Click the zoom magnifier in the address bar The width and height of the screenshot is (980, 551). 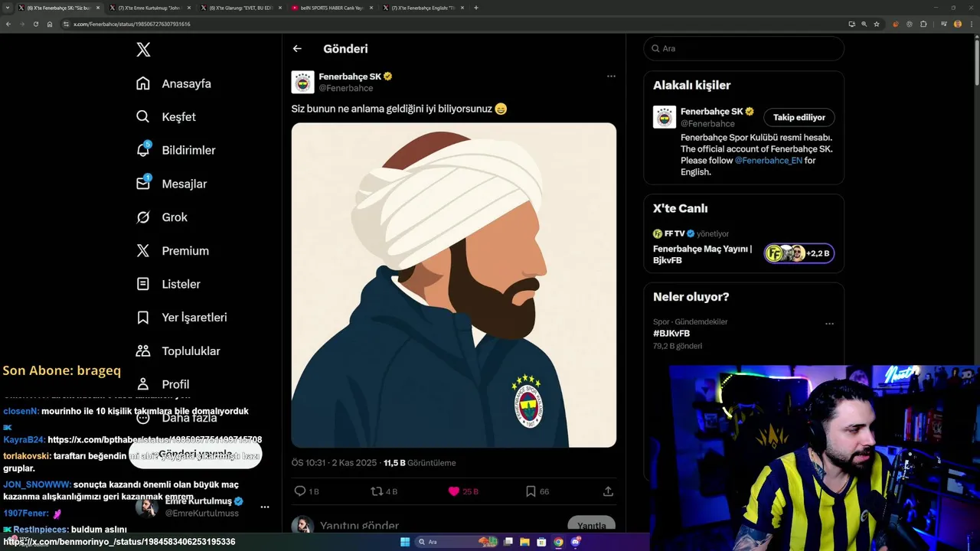[864, 24]
